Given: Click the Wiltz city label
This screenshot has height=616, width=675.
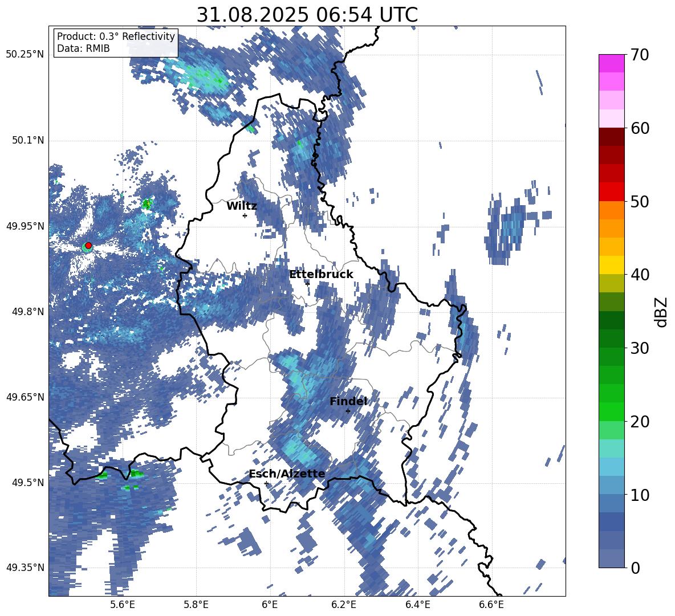Looking at the screenshot, I should (x=242, y=206).
